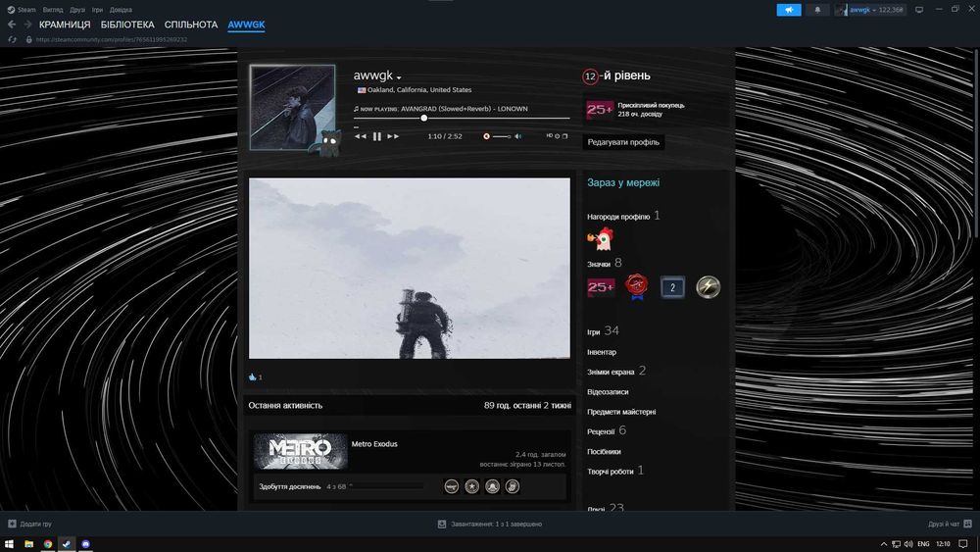980x552 pixels.
Task: Go to СПІЛЬНОТА tab
Action: (191, 25)
